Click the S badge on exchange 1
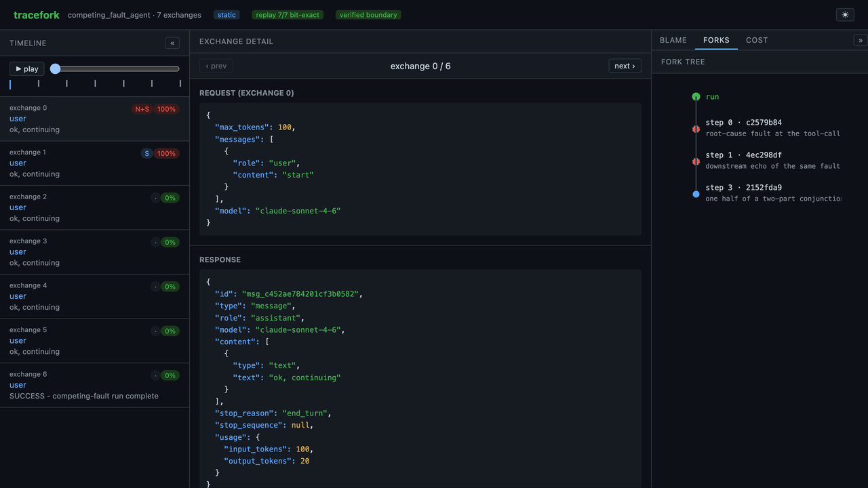868x488 pixels. (146, 153)
